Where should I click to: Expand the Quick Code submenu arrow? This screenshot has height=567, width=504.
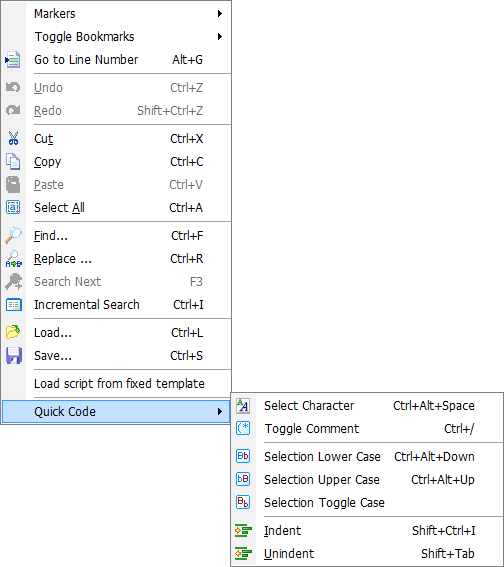click(x=219, y=412)
